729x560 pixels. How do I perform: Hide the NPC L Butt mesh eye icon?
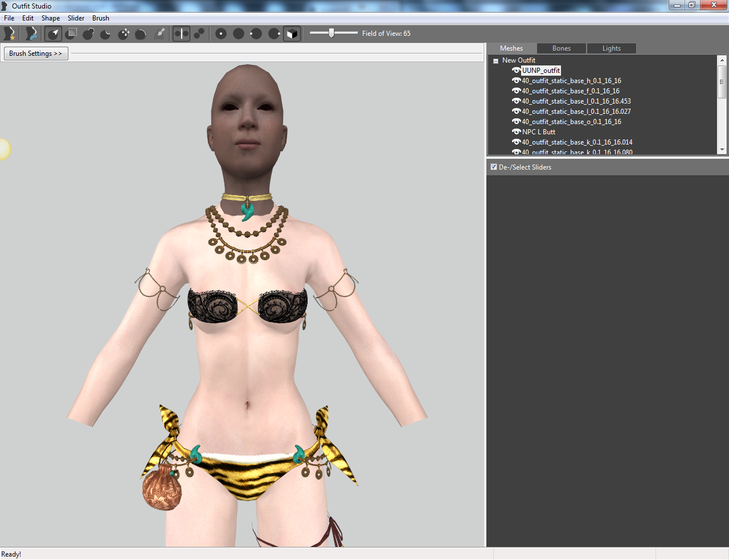pos(516,132)
